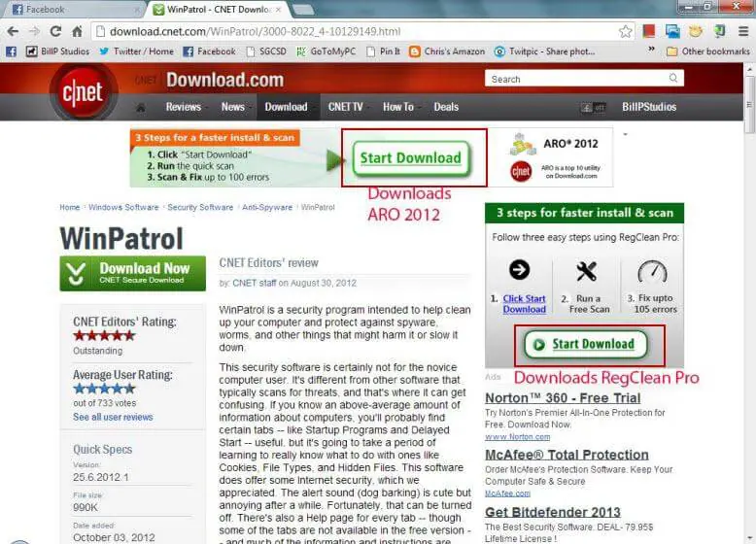
Task: Follow the Click Start Download link
Action: pyautogui.click(x=524, y=304)
